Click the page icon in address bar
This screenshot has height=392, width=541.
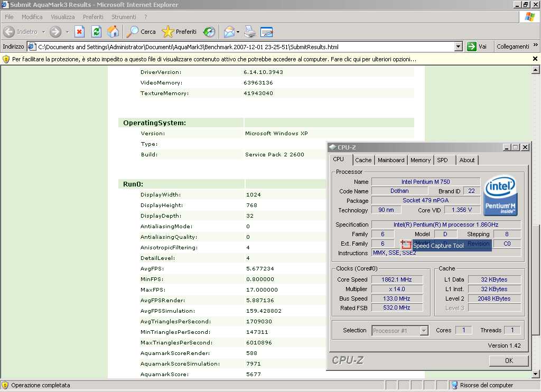(x=32, y=46)
